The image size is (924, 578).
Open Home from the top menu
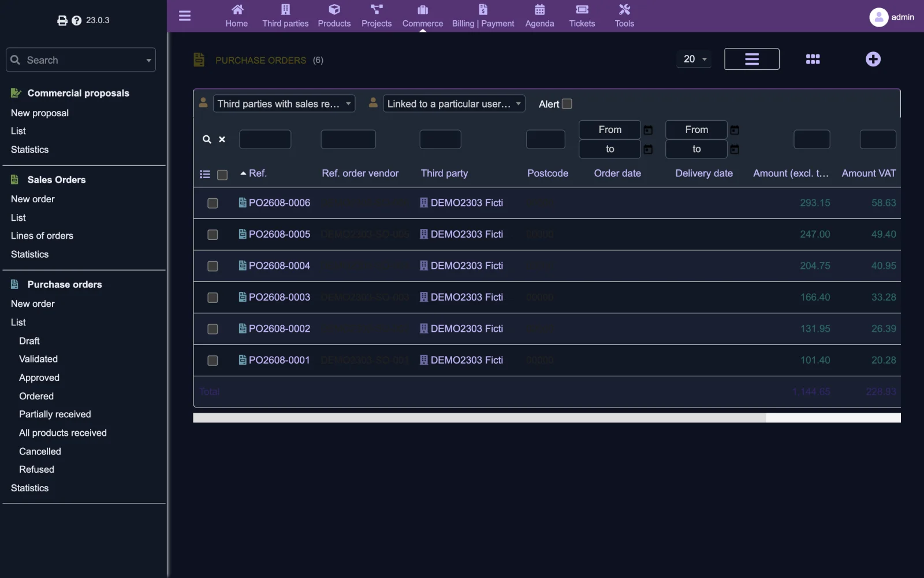[x=237, y=16]
